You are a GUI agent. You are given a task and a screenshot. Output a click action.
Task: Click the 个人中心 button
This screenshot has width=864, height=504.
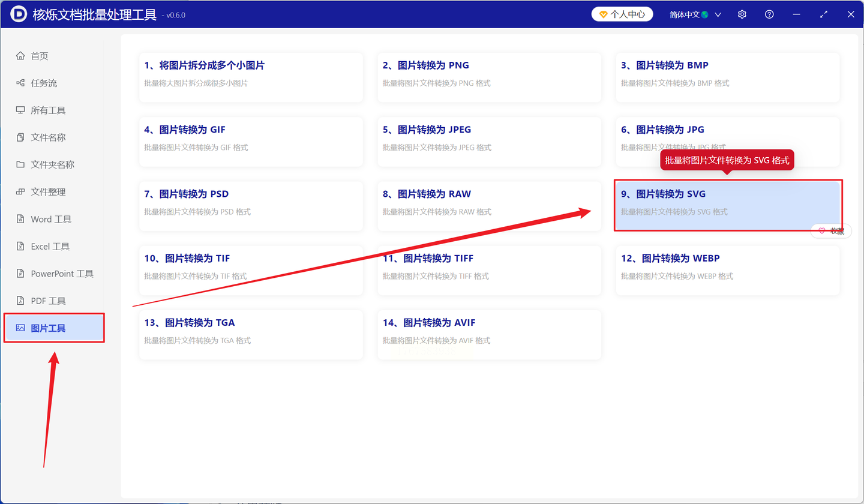coord(622,14)
